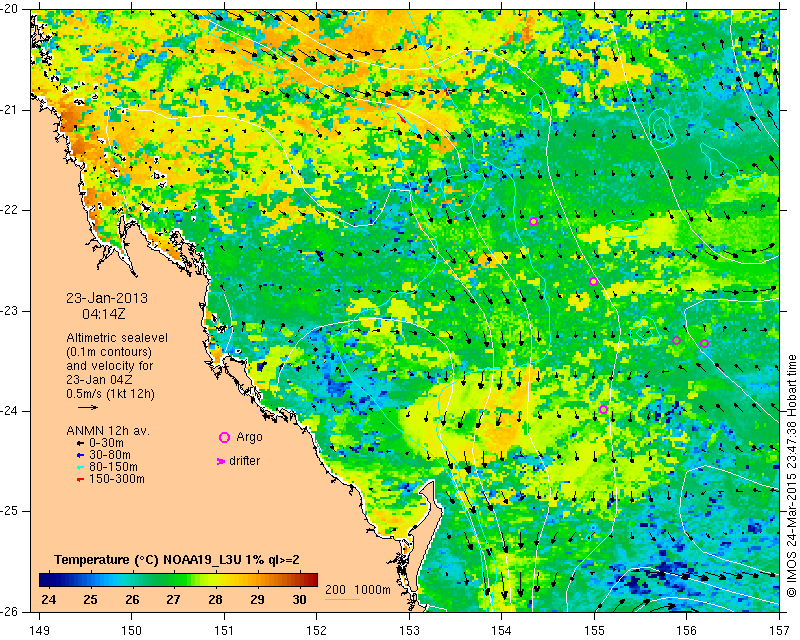Click the 'and velocity for' text

[x=110, y=365]
